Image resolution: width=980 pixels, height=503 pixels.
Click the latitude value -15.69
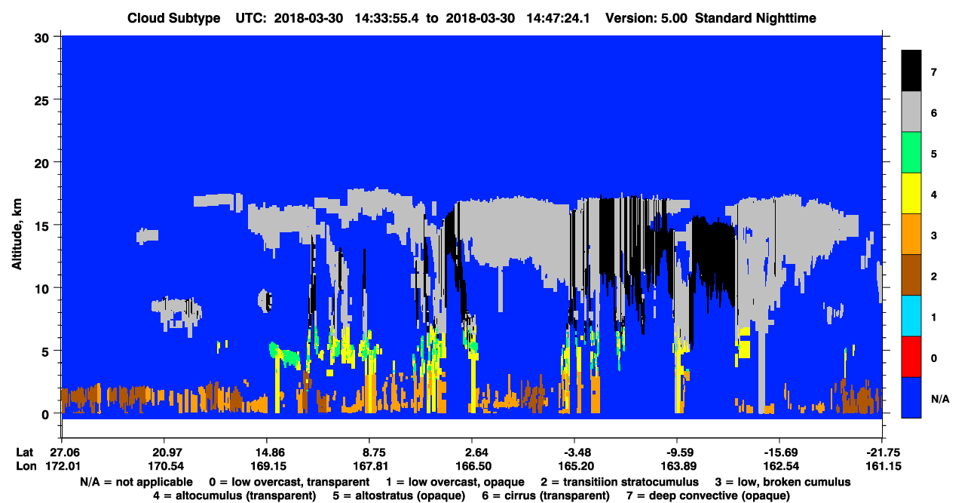pyautogui.click(x=779, y=452)
